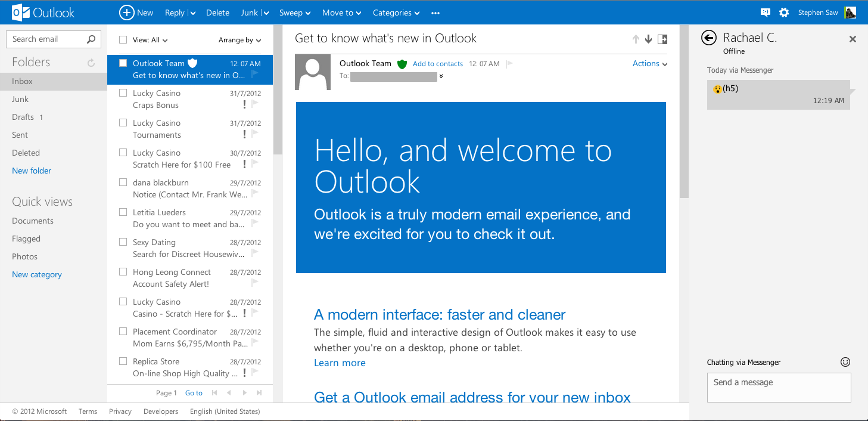This screenshot has width=868, height=421.
Task: Go to the next message with down arrow
Action: click(649, 39)
